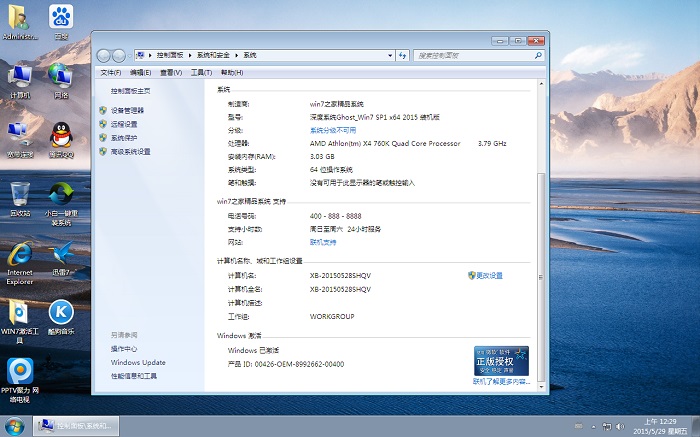Viewport: 700px width, 437px height.
Task: Open the PPTV network TV shortcut
Action: click(x=20, y=372)
